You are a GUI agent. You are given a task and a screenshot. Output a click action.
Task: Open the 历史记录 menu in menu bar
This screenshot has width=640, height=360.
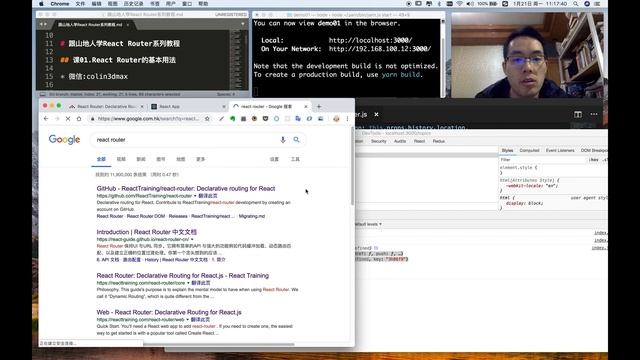(x=133, y=4)
